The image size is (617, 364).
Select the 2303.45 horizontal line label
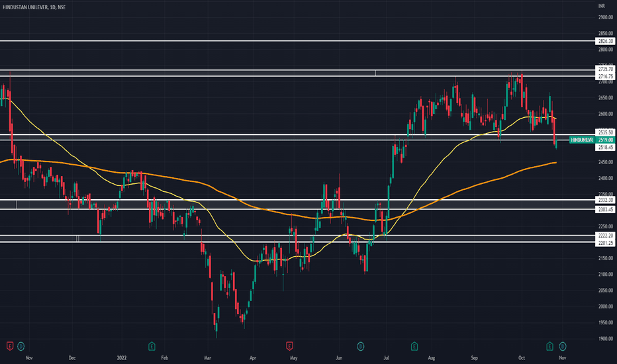[x=606, y=210]
